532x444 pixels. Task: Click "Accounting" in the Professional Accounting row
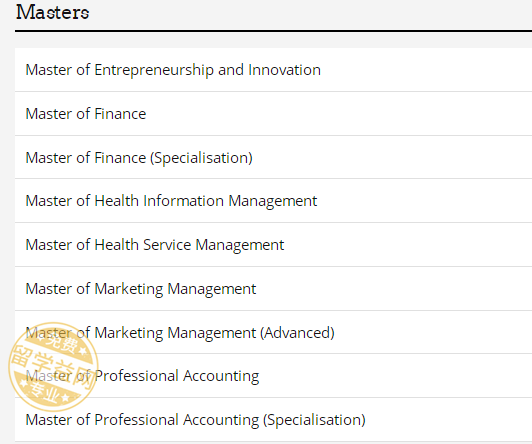click(x=221, y=376)
